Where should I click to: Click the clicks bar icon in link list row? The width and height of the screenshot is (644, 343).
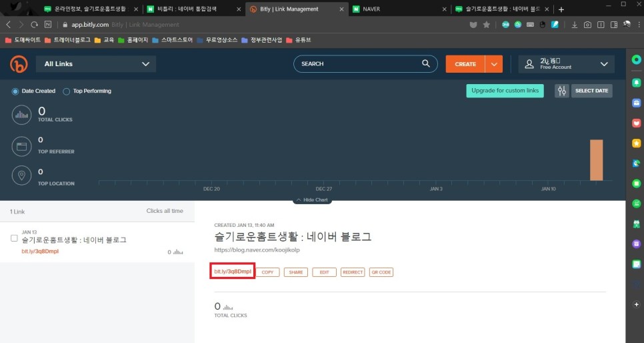coord(178,252)
